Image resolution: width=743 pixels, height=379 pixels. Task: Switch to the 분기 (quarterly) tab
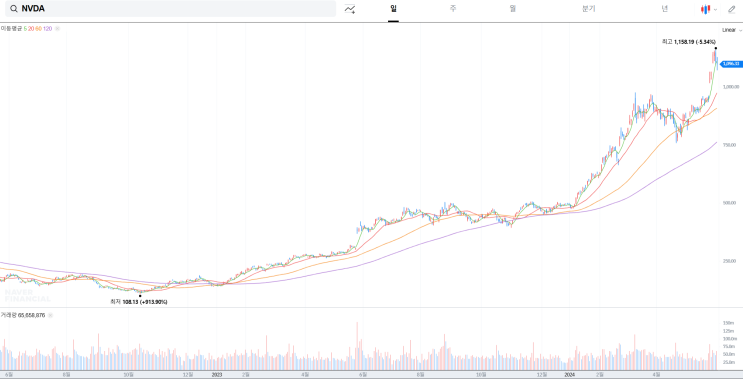(x=589, y=9)
